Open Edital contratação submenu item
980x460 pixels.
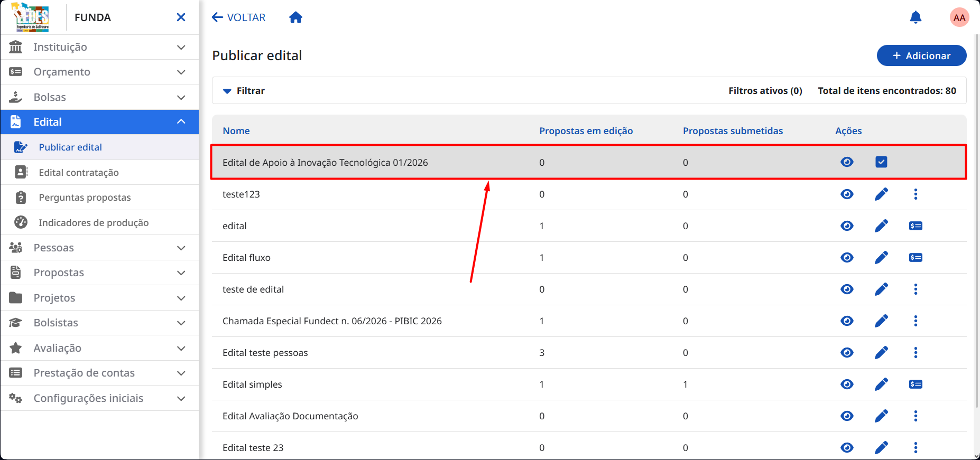pos(99,172)
